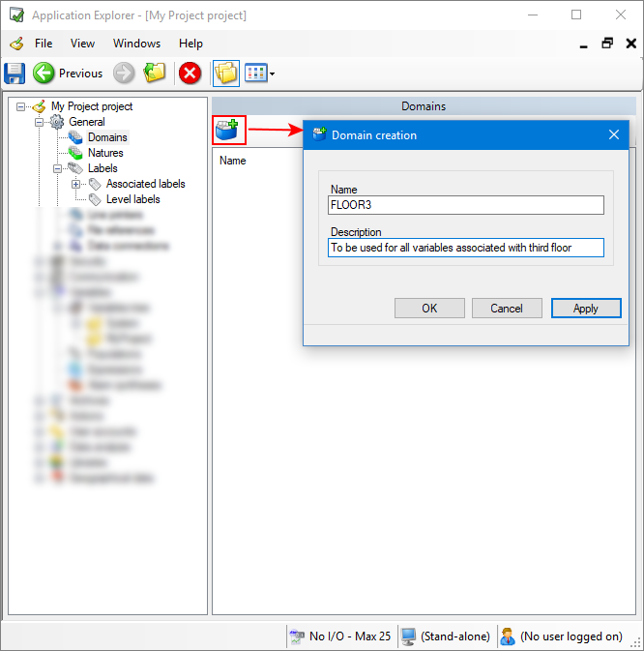This screenshot has width=644, height=651.
Task: Click the No I/O status bar icon
Action: (297, 636)
